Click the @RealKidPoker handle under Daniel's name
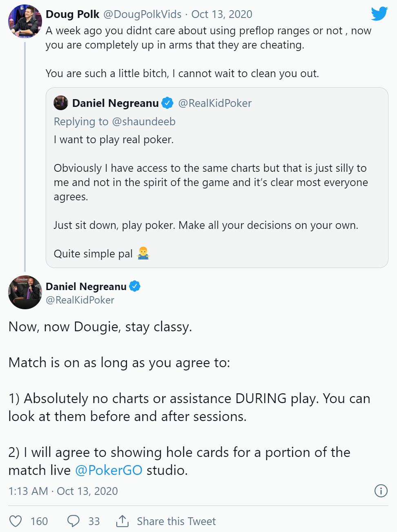Image resolution: width=397 pixels, height=532 pixels. [80, 300]
